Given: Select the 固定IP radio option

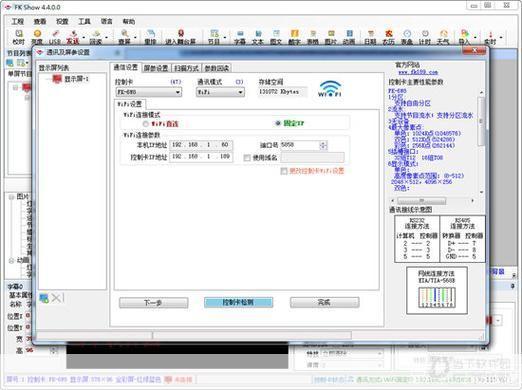Looking at the screenshot, I should [278, 123].
